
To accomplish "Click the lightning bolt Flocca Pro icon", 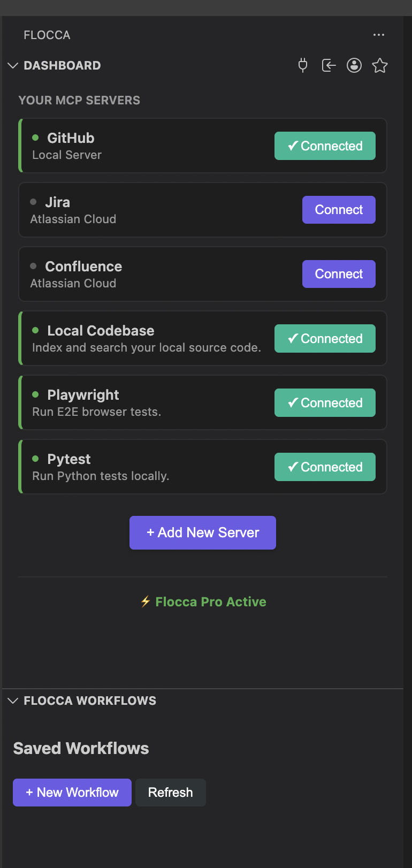I will tap(145, 601).
